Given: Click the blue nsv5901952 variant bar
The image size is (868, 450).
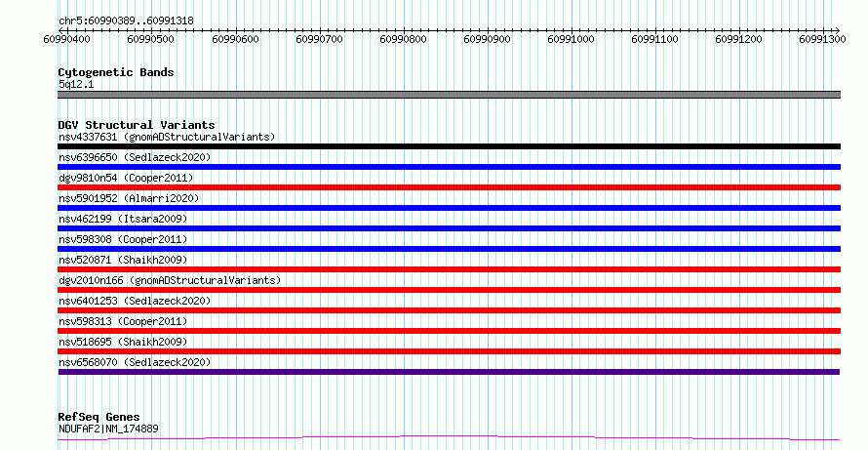Looking at the screenshot, I should pyautogui.click(x=449, y=208).
